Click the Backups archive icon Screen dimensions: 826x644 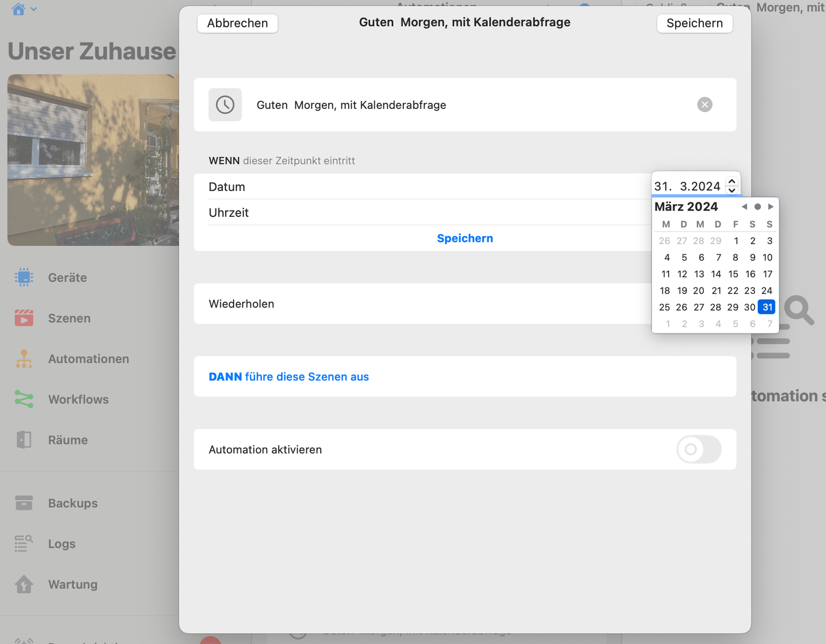click(x=24, y=503)
